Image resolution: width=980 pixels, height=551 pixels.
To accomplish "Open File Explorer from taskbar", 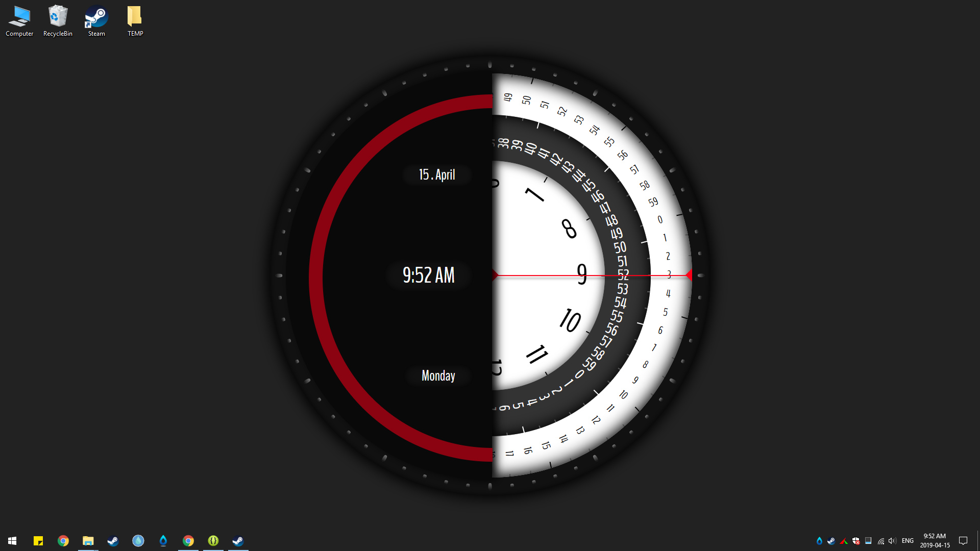I will tap(87, 540).
